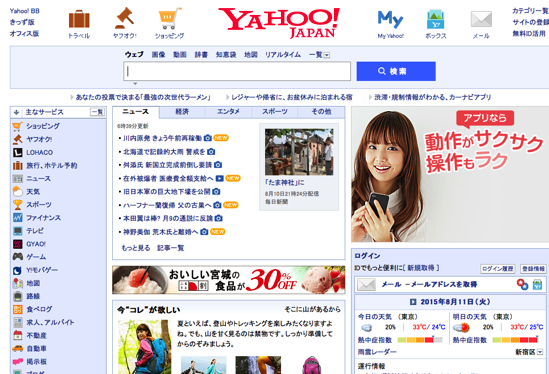Open the Games controller icon in sidebar

click(x=18, y=257)
